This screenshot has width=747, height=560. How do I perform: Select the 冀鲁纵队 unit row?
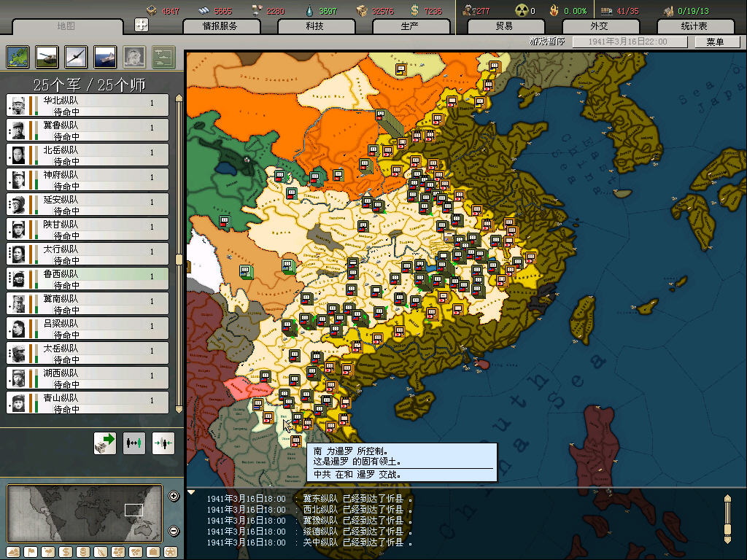88,130
